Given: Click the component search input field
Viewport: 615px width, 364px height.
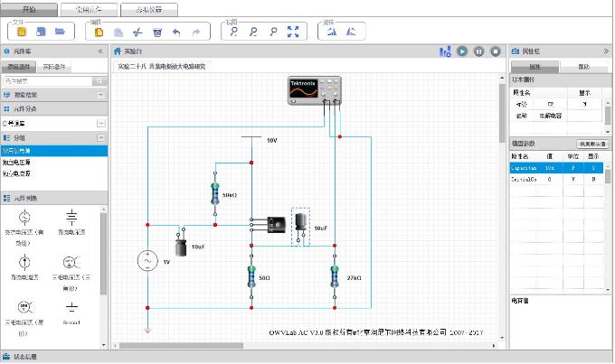Looking at the screenshot, I should 45,81.
